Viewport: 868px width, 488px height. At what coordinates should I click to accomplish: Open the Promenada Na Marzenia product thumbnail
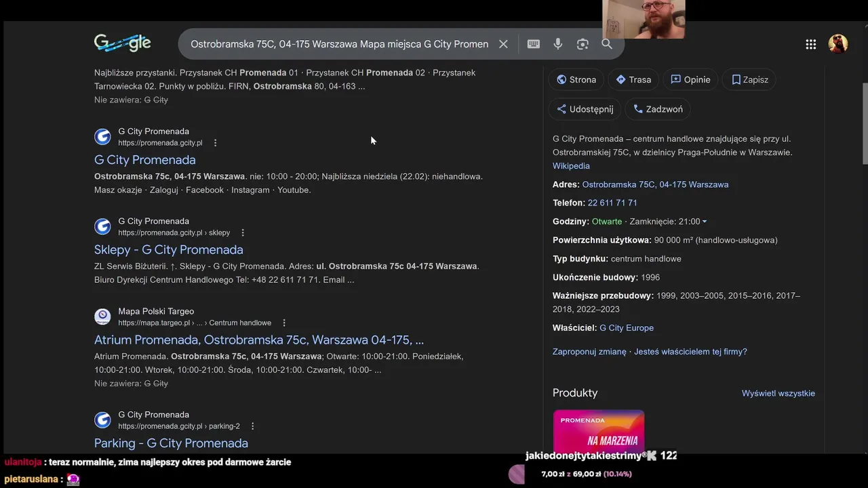click(x=599, y=432)
